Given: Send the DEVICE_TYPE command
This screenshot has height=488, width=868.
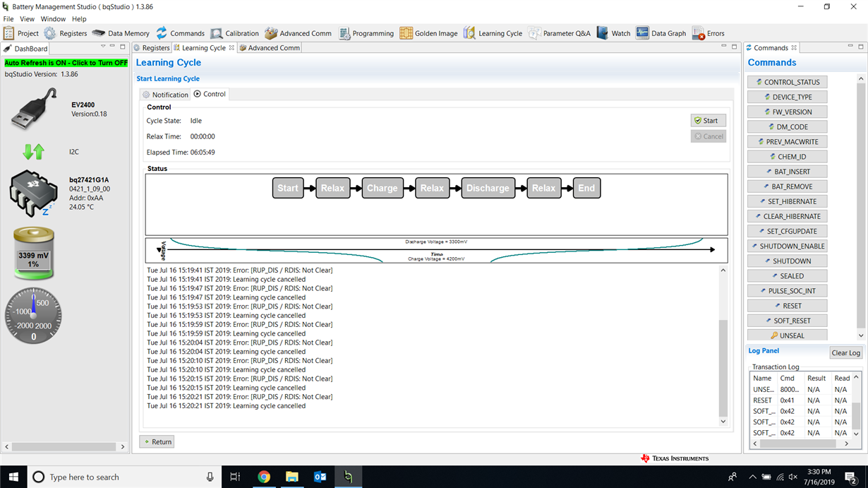Looking at the screenshot, I should [x=788, y=97].
